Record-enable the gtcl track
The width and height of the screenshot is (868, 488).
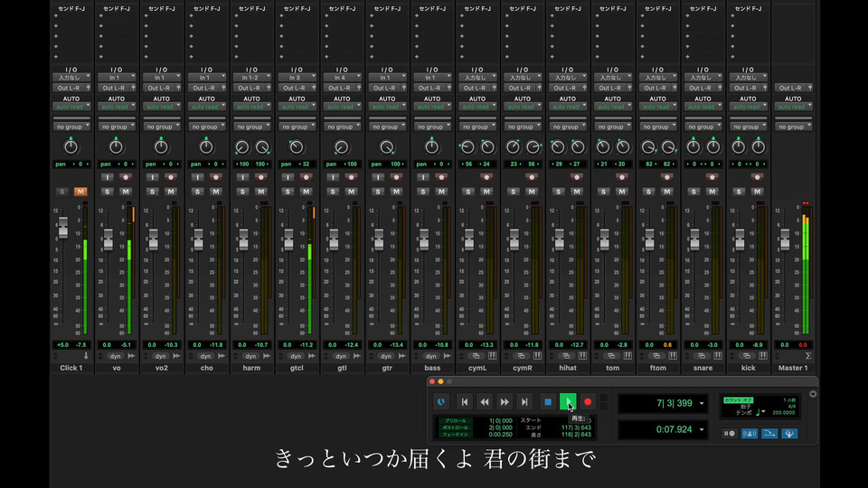[x=305, y=177]
